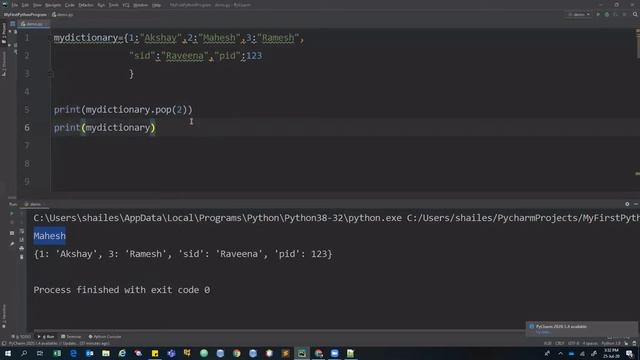Click the fold marker on line 3
Image resolution: width=640 pixels, height=360 pixels.
(51, 74)
